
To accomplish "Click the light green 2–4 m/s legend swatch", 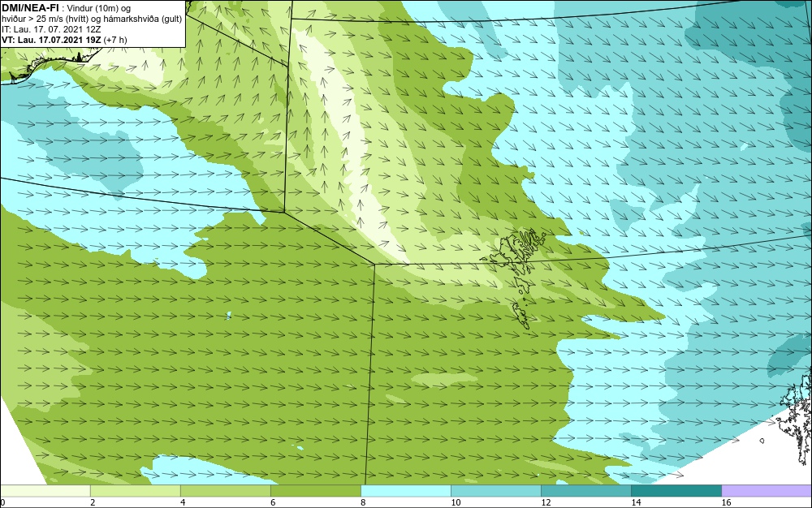I will click(x=135, y=490).
